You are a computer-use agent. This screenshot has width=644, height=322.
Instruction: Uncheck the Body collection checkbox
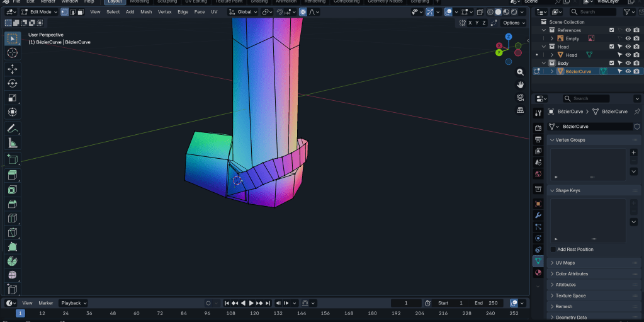point(611,63)
